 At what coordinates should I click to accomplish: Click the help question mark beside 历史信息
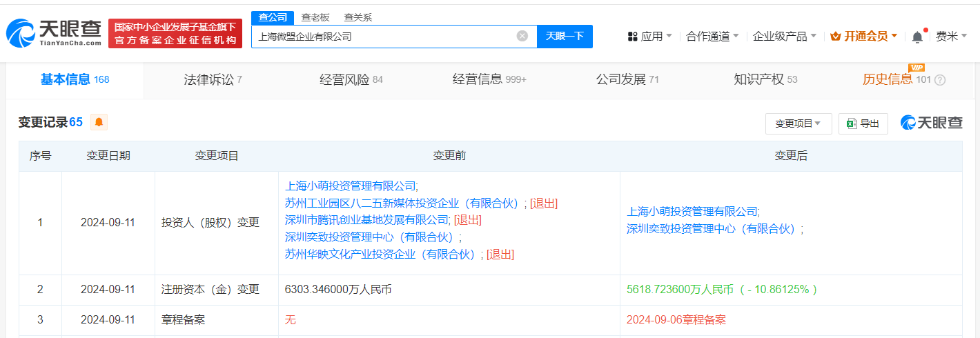pos(939,80)
